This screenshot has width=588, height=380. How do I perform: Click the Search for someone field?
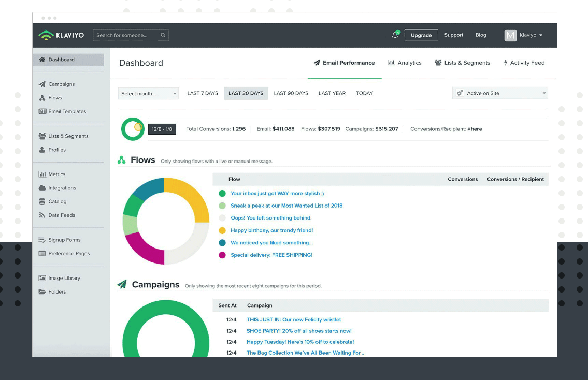coord(127,35)
